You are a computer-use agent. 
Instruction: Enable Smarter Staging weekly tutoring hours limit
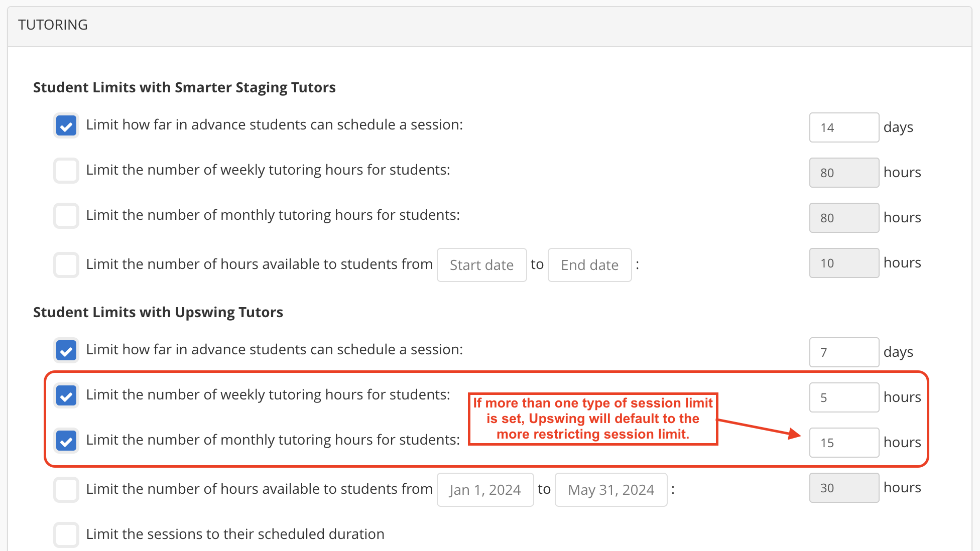[66, 171]
